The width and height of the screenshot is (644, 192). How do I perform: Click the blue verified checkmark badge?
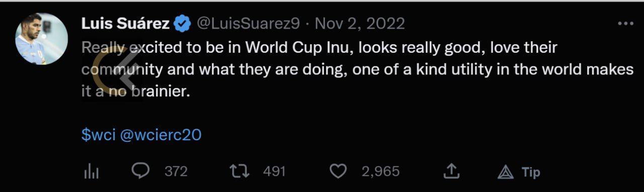point(182,23)
